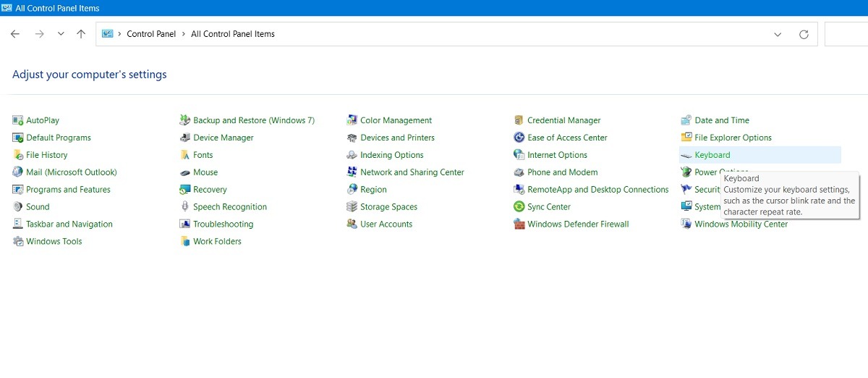This screenshot has width=868, height=378.
Task: Click the Default Programs icon
Action: click(x=18, y=138)
